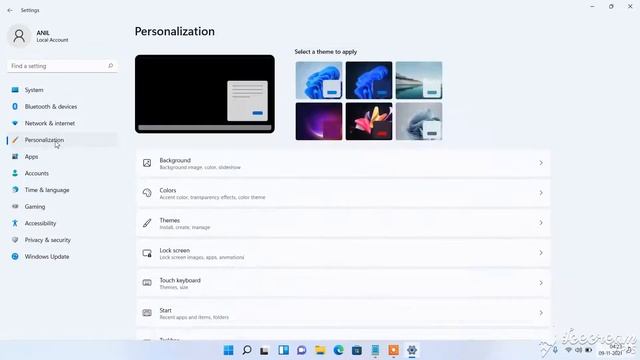Apply the colorful flower dark theme
This screenshot has height=360, width=640.
coord(369,121)
